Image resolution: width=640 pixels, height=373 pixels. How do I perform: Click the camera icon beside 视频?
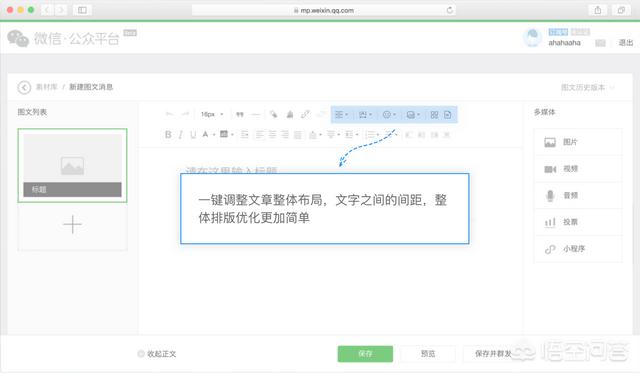pos(550,169)
